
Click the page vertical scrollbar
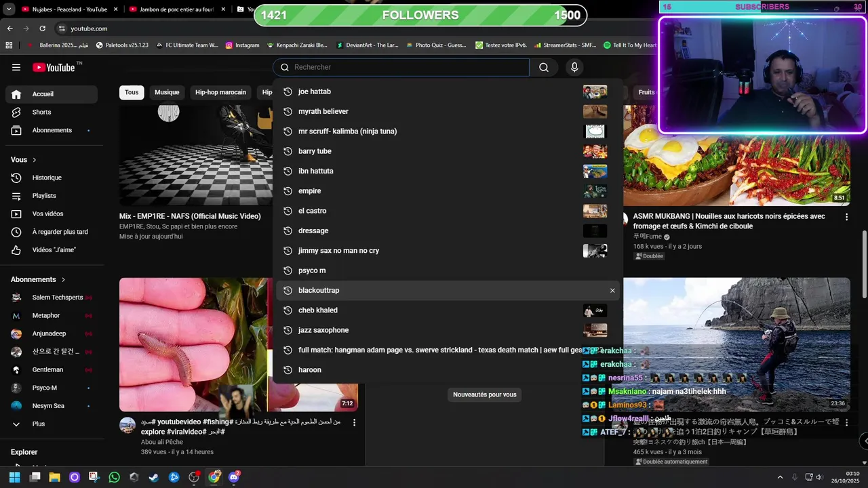coord(864,264)
